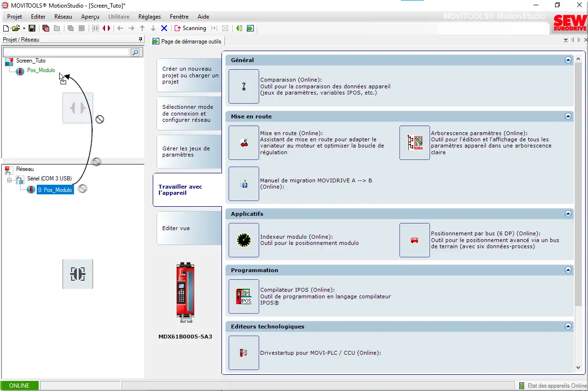Screen dimensions: 588x391
Task: Start a network scan with Scanning button
Action: tap(190, 29)
